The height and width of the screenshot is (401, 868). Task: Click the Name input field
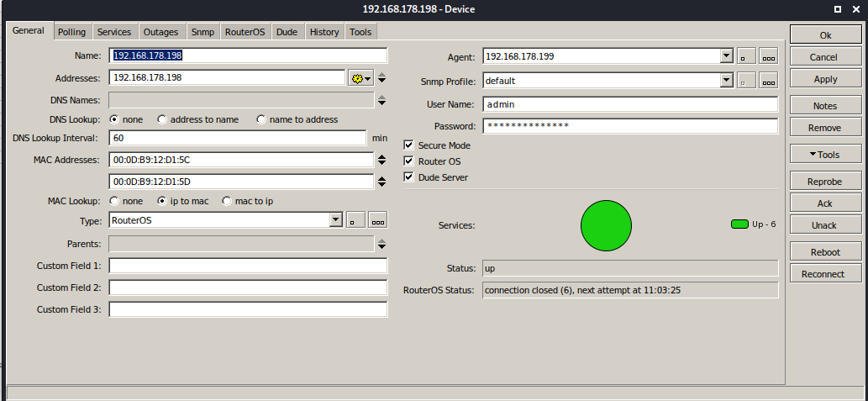(248, 55)
